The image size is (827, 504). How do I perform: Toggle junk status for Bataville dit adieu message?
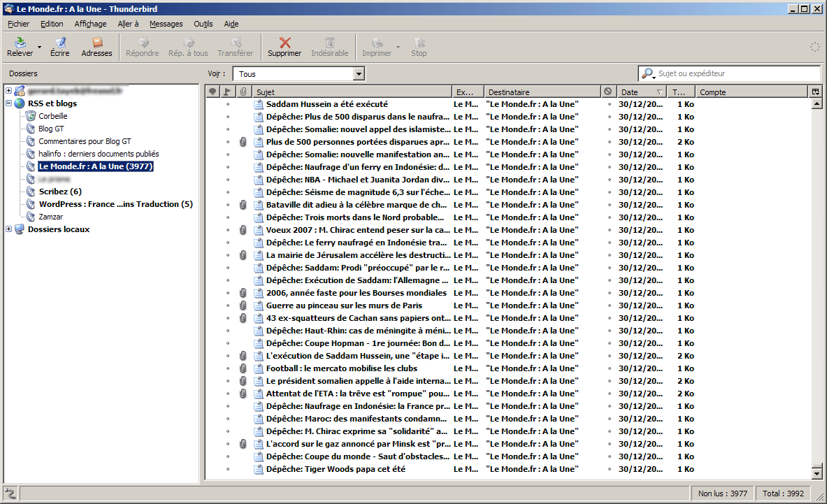609,205
